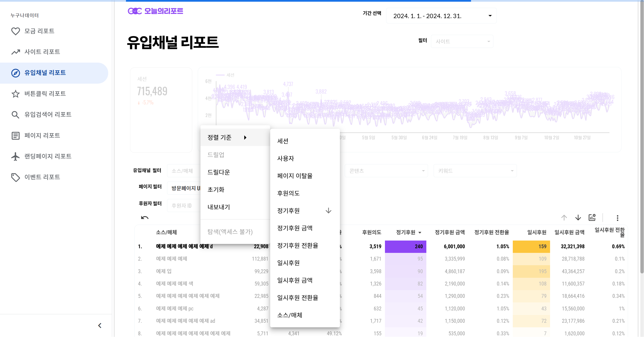Screen dimensions: 644x337
Task: Click the 후원의도 column header
Action: pyautogui.click(x=371, y=232)
